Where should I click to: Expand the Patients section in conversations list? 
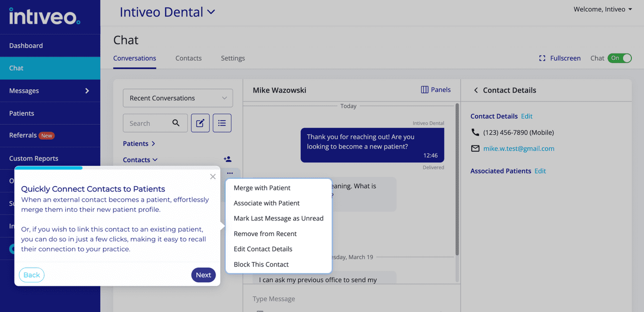pos(139,144)
